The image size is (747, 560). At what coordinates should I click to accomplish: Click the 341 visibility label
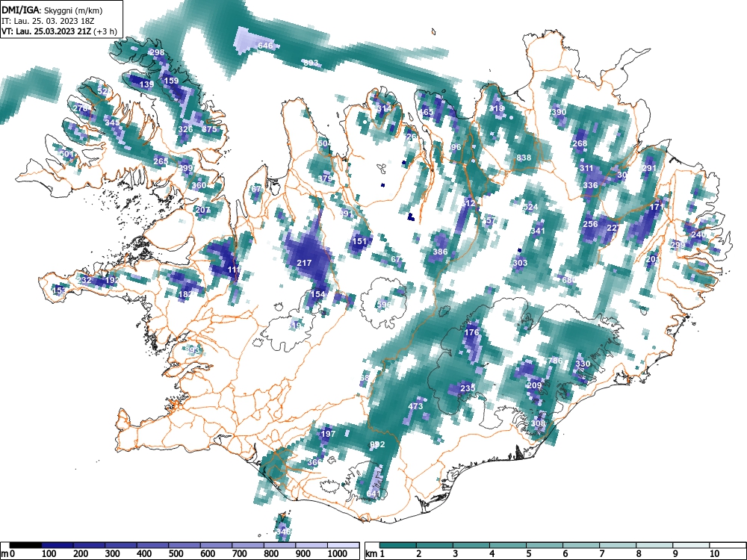click(537, 231)
